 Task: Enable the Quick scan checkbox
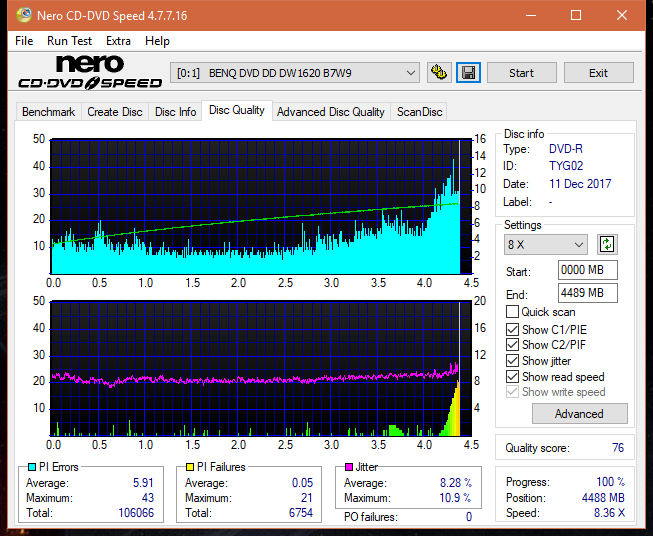512,312
